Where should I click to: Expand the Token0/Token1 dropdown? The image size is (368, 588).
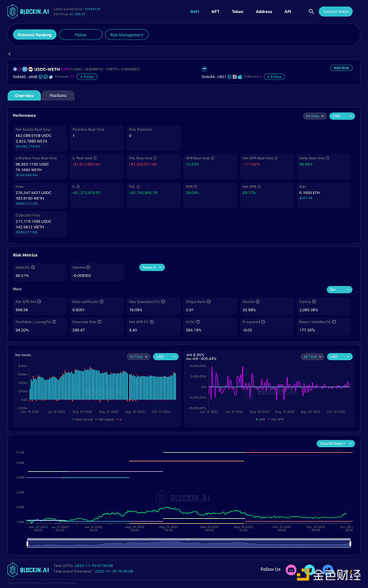335,443
